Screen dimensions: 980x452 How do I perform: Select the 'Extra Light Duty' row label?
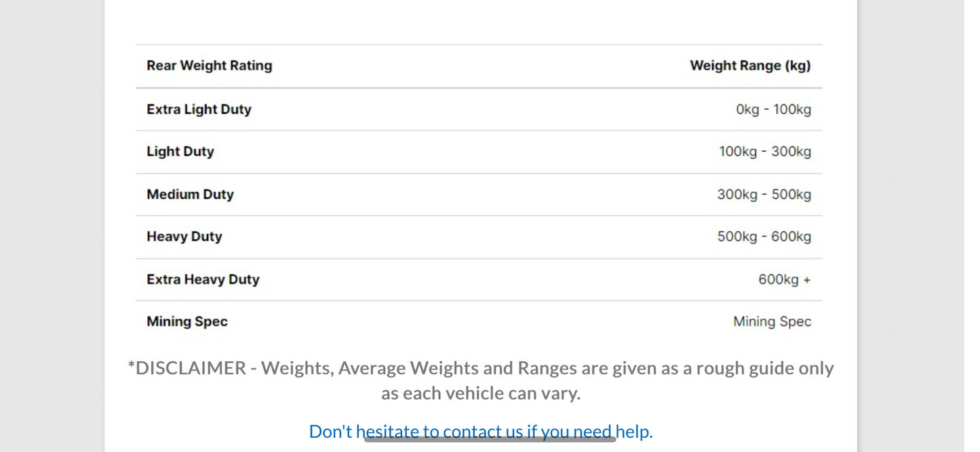point(199,109)
